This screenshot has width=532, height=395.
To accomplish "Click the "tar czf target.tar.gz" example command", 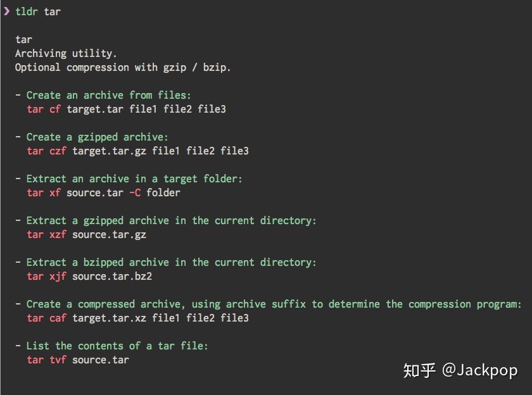I will (x=137, y=151).
